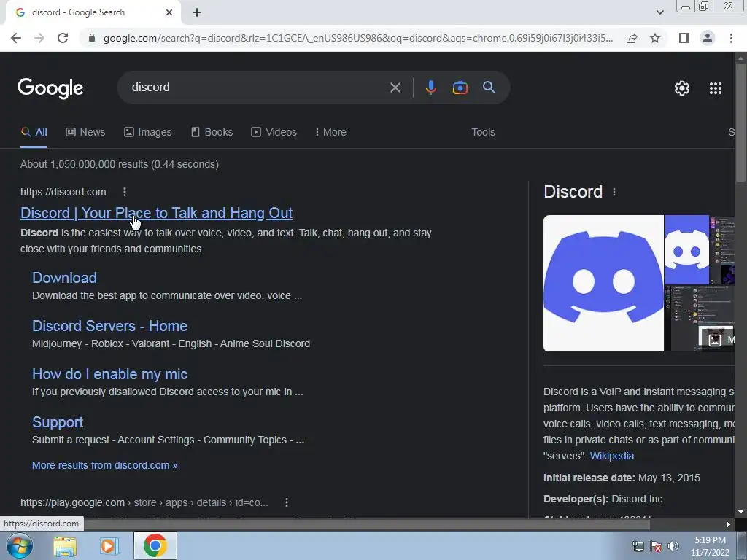Search by image using the camera icon
747x560 pixels.
[460, 87]
